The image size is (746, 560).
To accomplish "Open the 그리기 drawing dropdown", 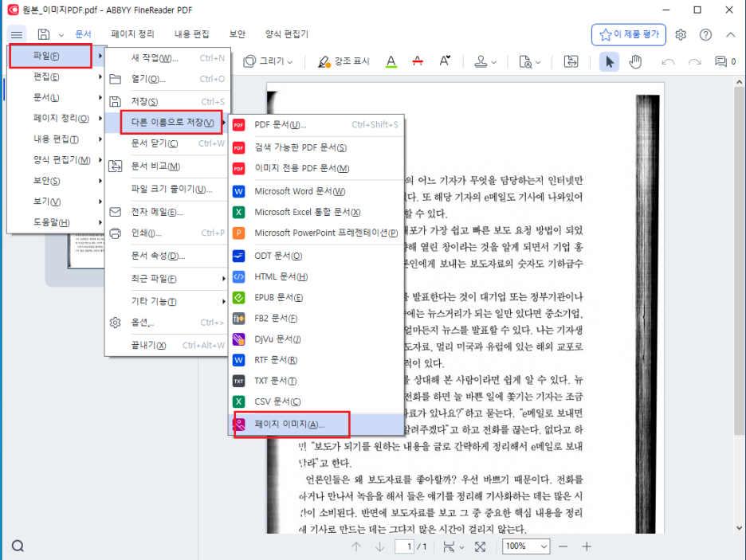I will [268, 61].
